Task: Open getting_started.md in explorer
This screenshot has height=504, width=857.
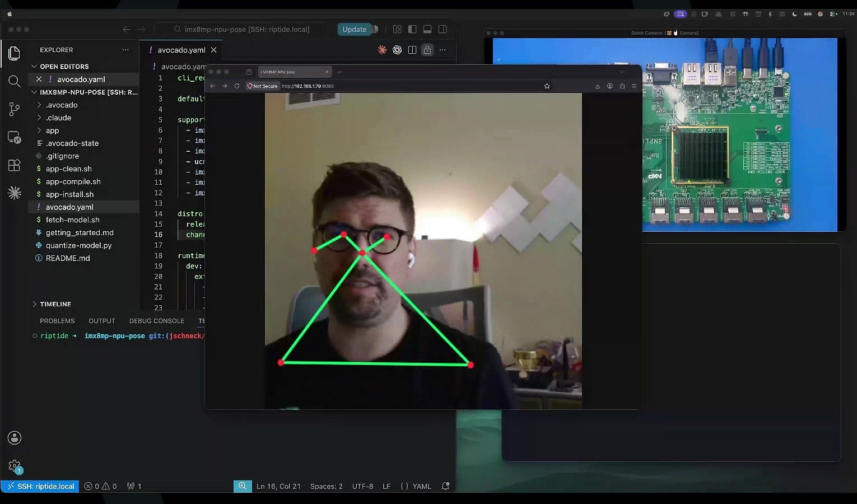Action: [80, 232]
